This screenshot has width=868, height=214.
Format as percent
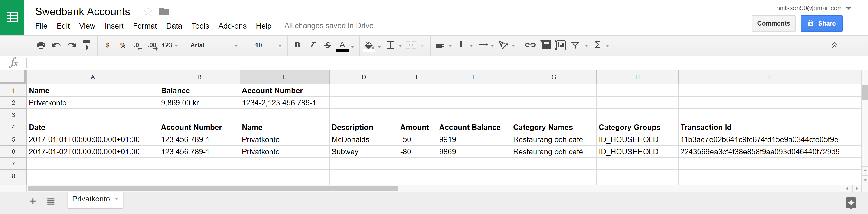click(x=123, y=45)
